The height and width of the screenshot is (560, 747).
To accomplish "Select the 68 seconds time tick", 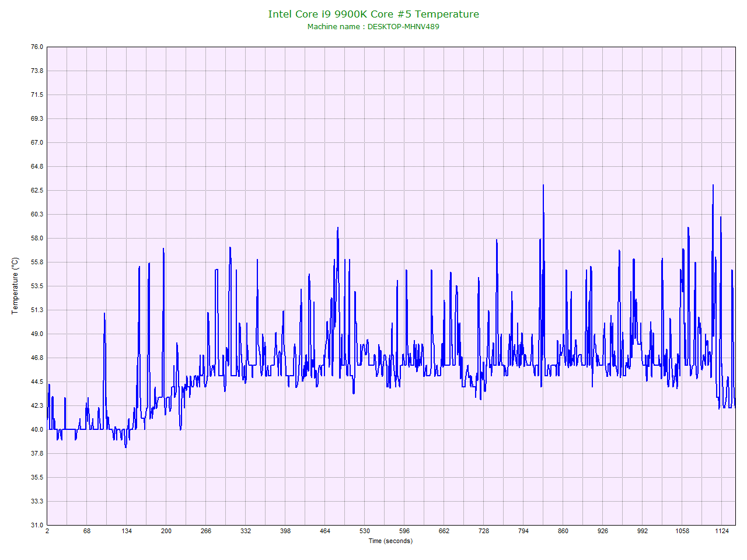I will point(87,531).
